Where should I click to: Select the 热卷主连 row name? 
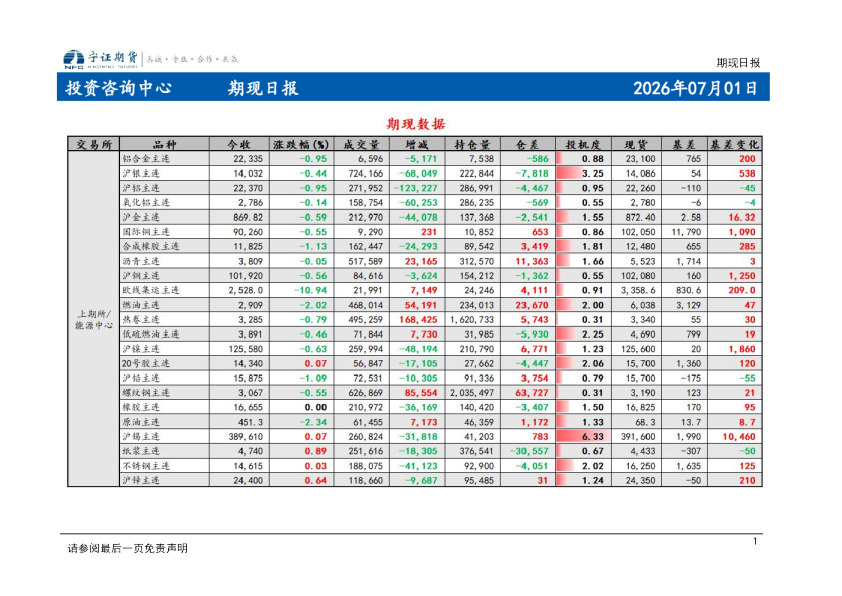click(141, 319)
